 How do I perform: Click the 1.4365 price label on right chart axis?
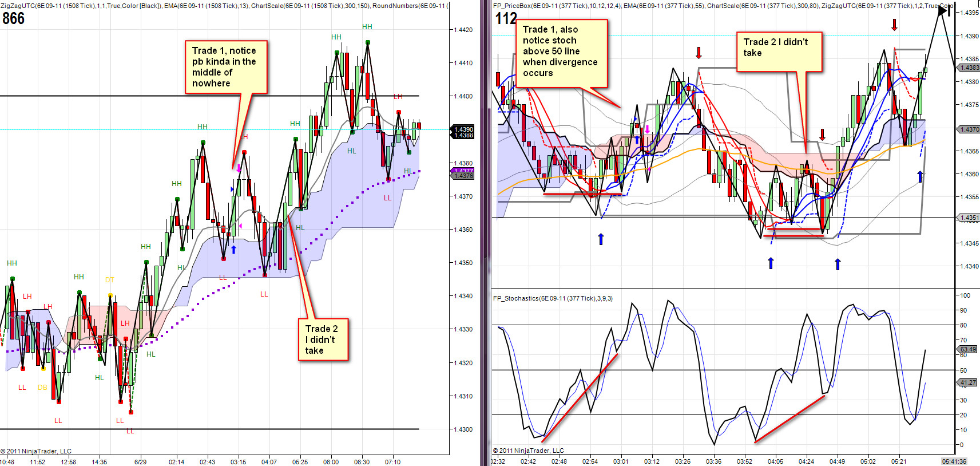(969, 151)
